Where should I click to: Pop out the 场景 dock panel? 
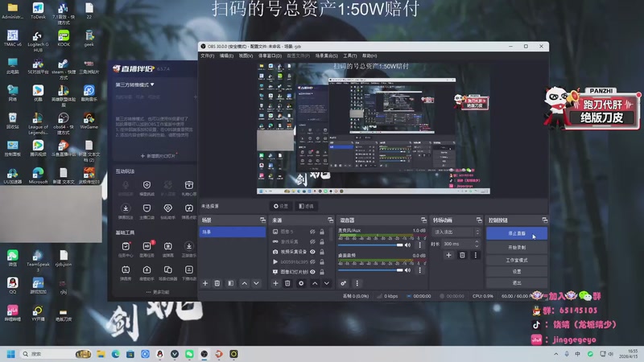[x=263, y=220]
